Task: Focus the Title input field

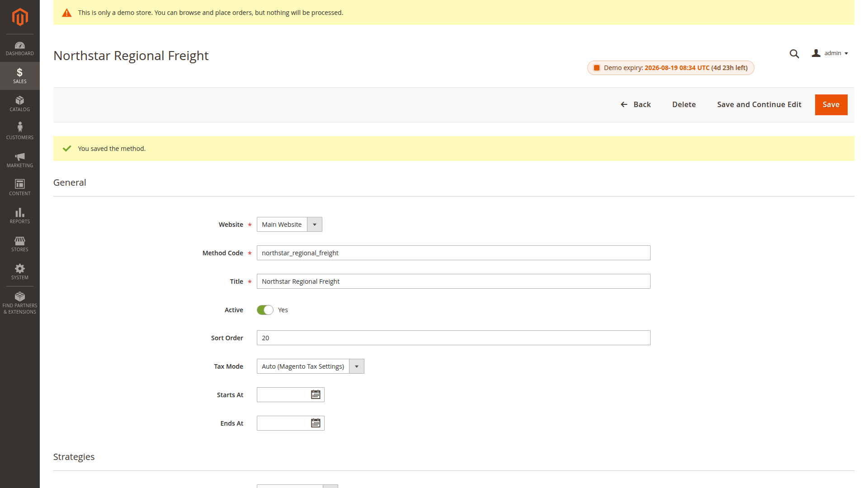Action: tap(453, 282)
